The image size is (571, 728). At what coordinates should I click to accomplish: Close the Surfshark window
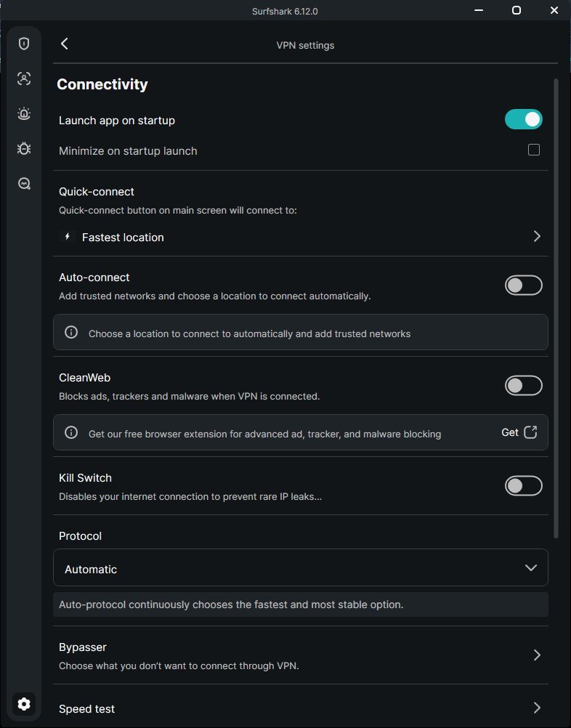click(x=554, y=10)
